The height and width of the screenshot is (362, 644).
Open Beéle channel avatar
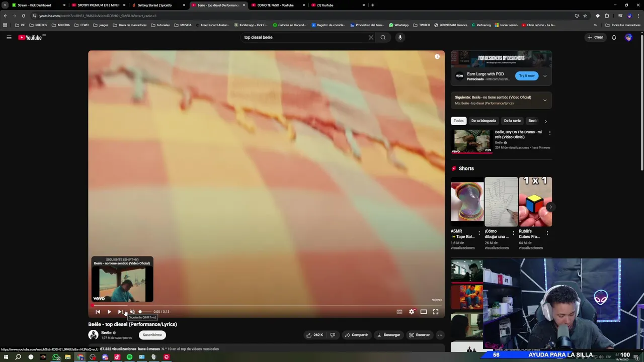tap(93, 335)
